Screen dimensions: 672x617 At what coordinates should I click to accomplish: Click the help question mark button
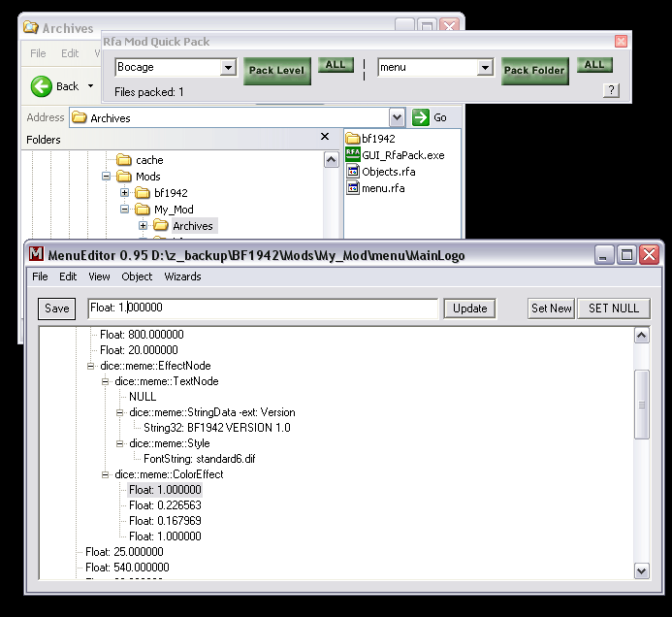[x=611, y=90]
